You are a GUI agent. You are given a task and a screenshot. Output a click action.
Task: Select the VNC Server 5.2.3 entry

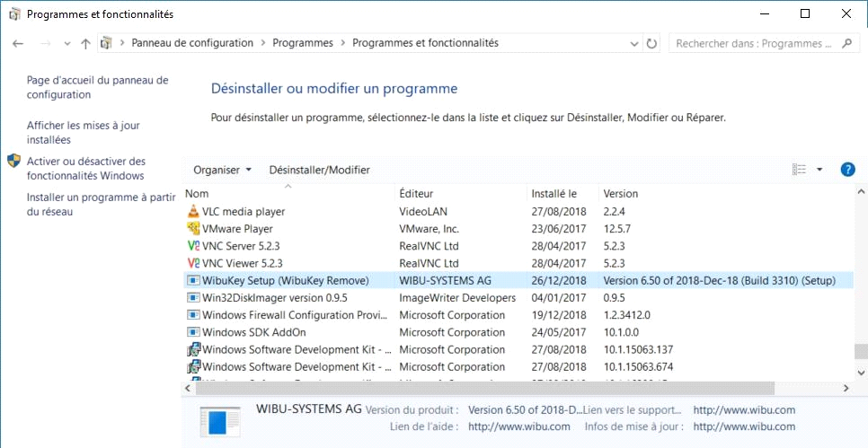pos(518,246)
